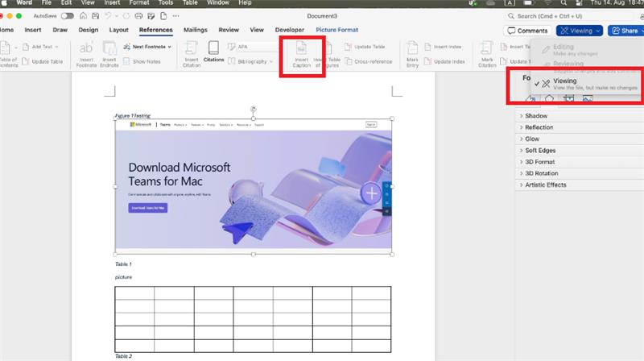Click the Undo arrow icon
Screen dimensions: 644x361
(108, 16)
